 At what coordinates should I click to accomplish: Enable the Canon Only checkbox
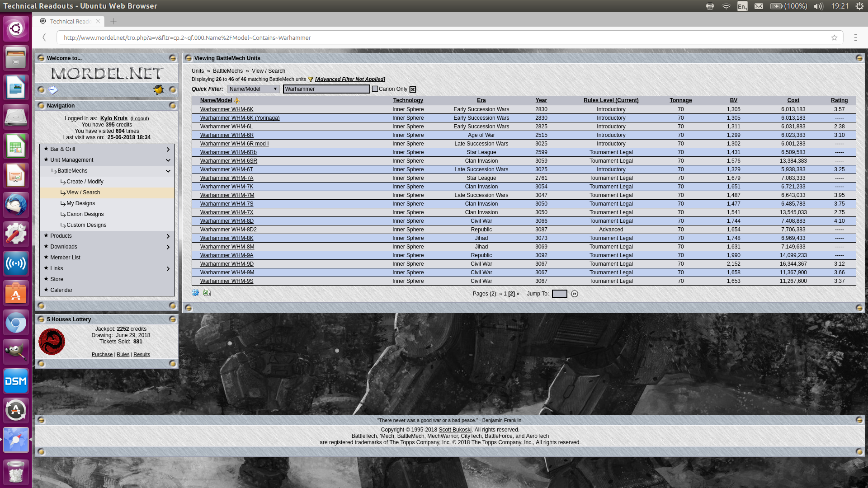tap(375, 89)
